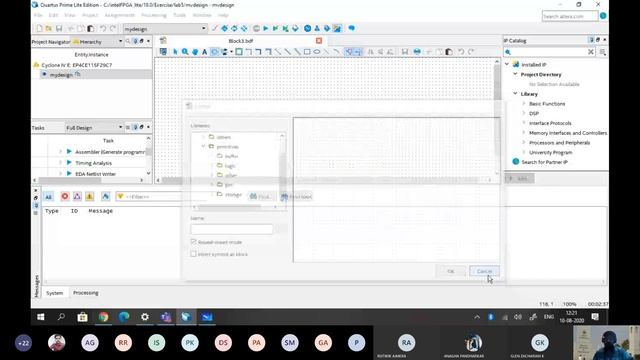Image resolution: width=640 pixels, height=360 pixels.
Task: Expand the Timing Analysis task
Action: point(60,162)
